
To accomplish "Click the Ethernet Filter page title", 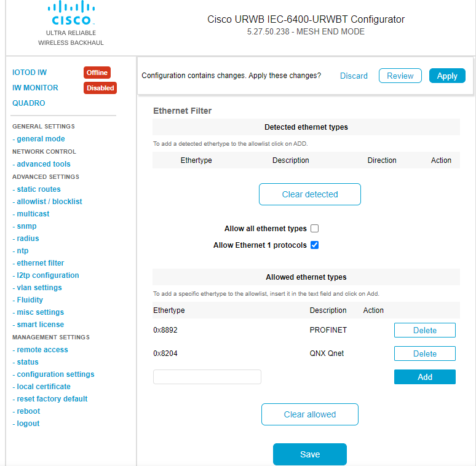I will click(x=183, y=111).
